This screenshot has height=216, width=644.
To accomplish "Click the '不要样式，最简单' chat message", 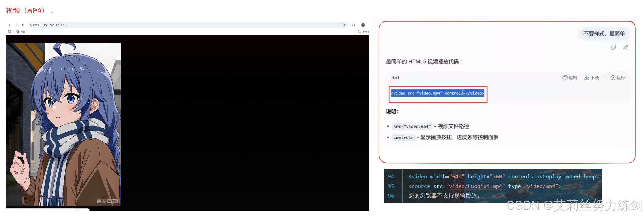I will tap(604, 34).
